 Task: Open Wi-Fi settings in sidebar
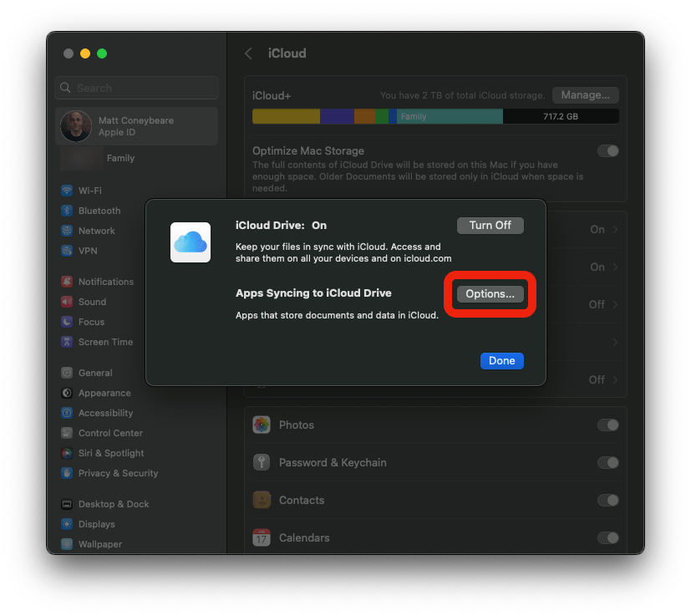(89, 191)
